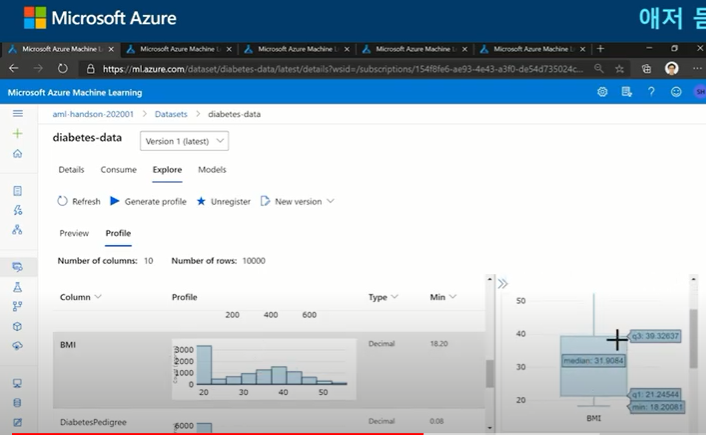Click the median 31.9084 box plot label
This screenshot has width=706, height=435.
coord(593,361)
